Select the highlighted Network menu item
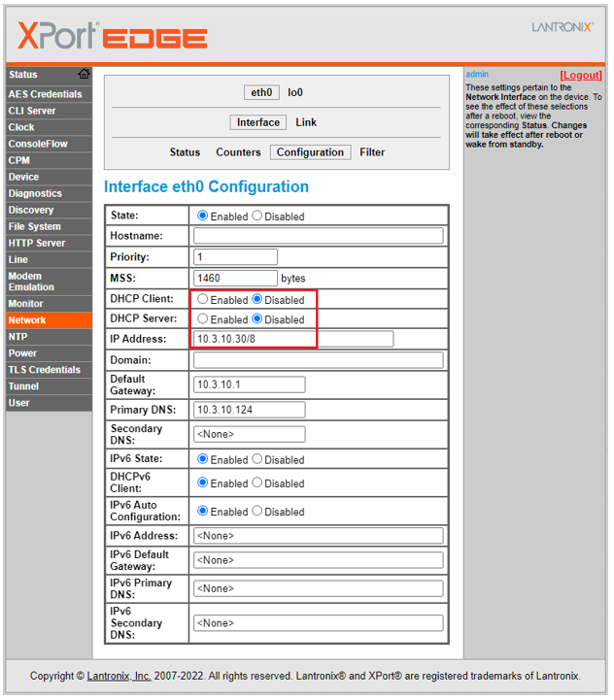This screenshot has width=614, height=700. coord(50,320)
